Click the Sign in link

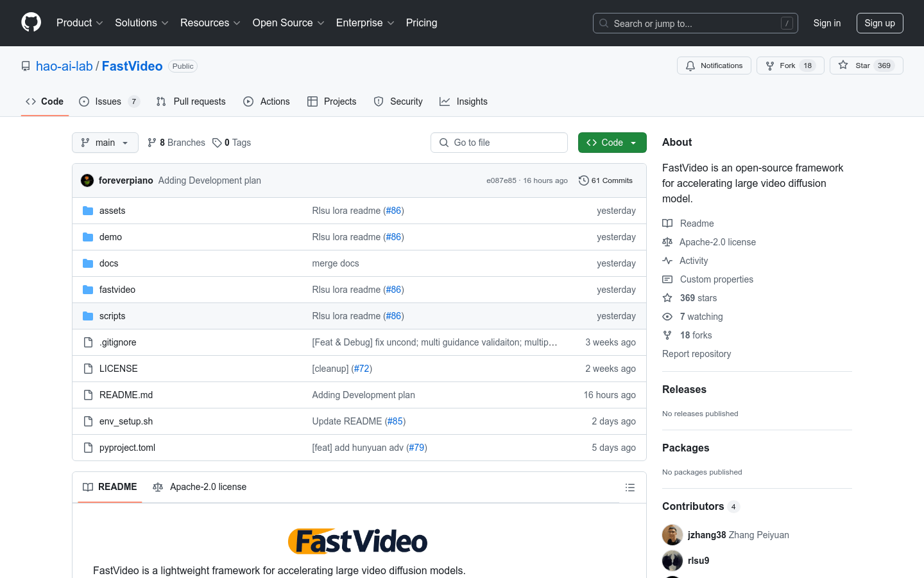[x=827, y=23]
